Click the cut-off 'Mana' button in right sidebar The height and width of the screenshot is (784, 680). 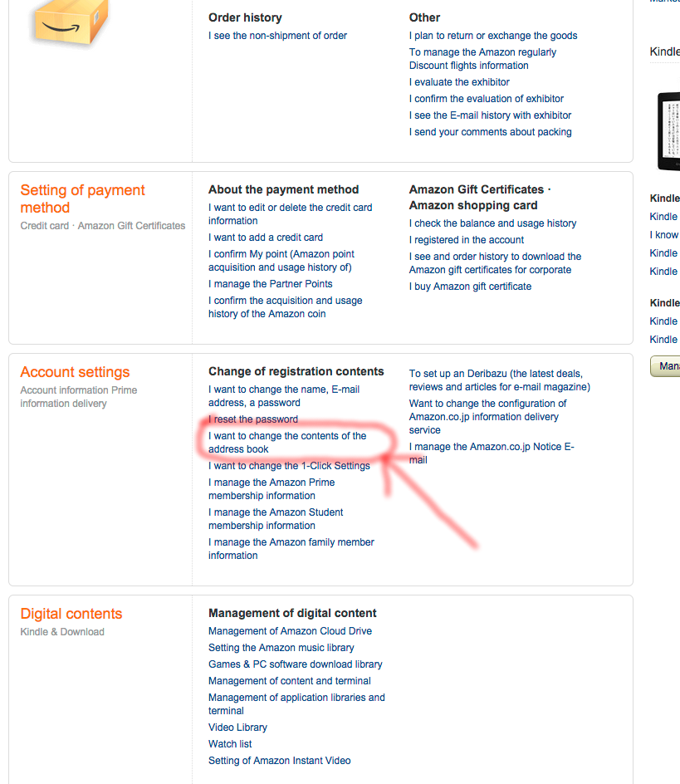tap(666, 366)
